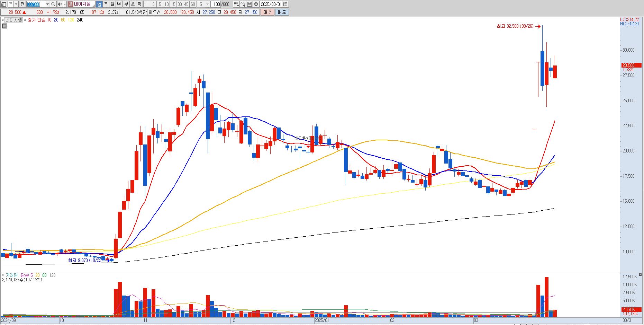644x325 pixels.
Task: Select the 년 yearly chart period
Action: click(119, 4)
